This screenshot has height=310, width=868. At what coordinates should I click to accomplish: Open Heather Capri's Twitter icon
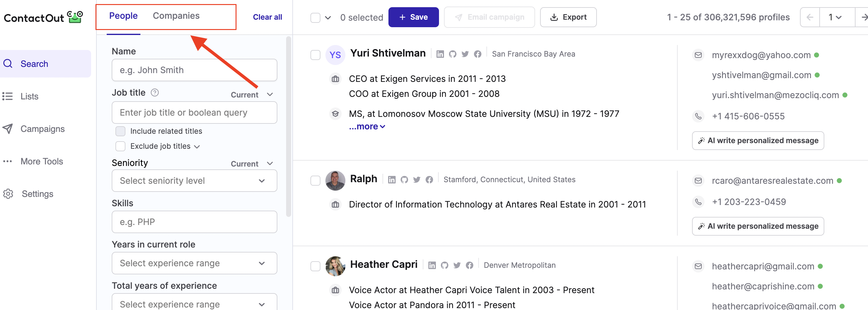point(457,266)
